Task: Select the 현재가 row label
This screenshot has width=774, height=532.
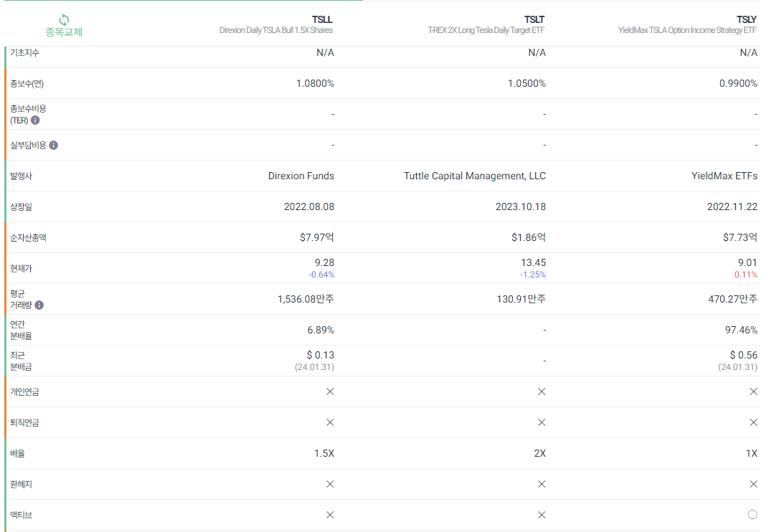Action: (21, 268)
